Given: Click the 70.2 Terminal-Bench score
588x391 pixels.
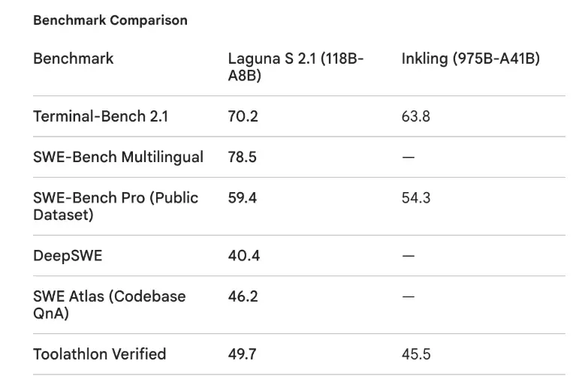Looking at the screenshot, I should [243, 116].
